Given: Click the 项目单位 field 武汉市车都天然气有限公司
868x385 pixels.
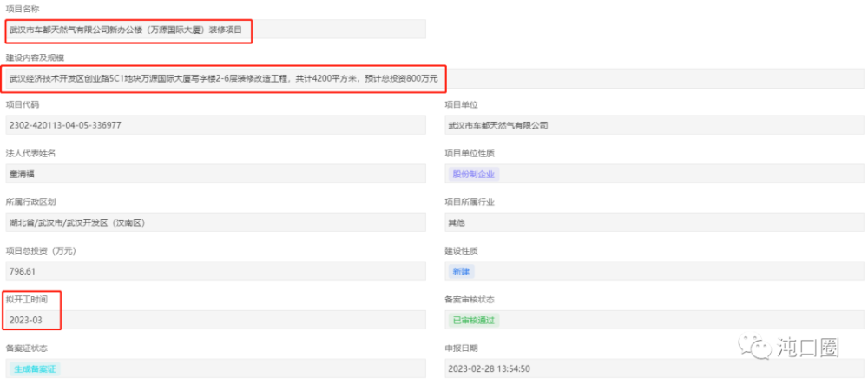Looking at the screenshot, I should point(654,125).
